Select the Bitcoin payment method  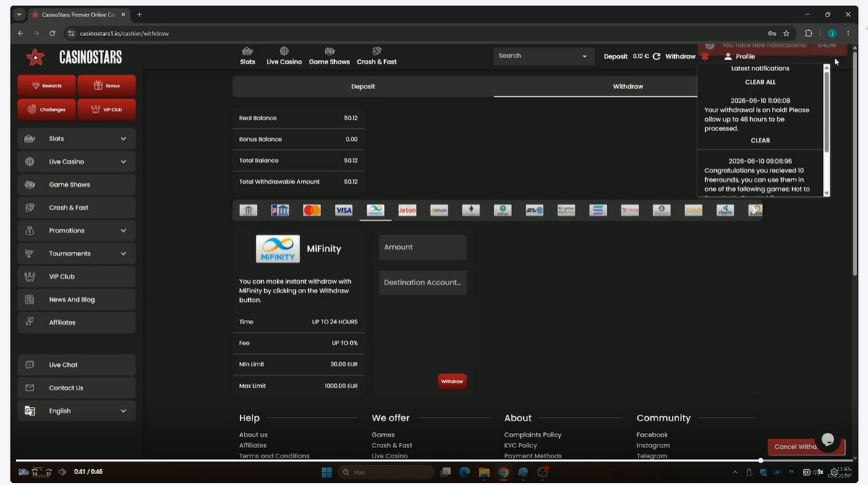coord(439,210)
